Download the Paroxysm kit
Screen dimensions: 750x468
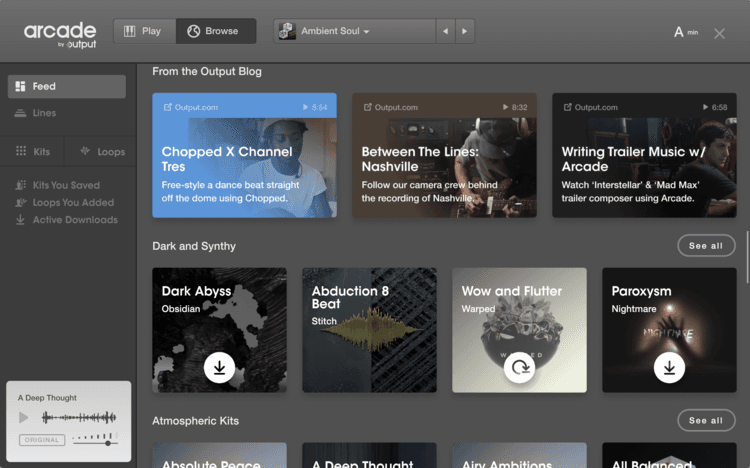(x=669, y=368)
